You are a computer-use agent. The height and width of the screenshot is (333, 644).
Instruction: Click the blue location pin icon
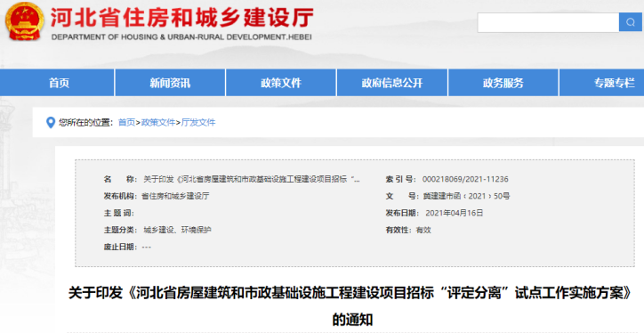(51, 123)
